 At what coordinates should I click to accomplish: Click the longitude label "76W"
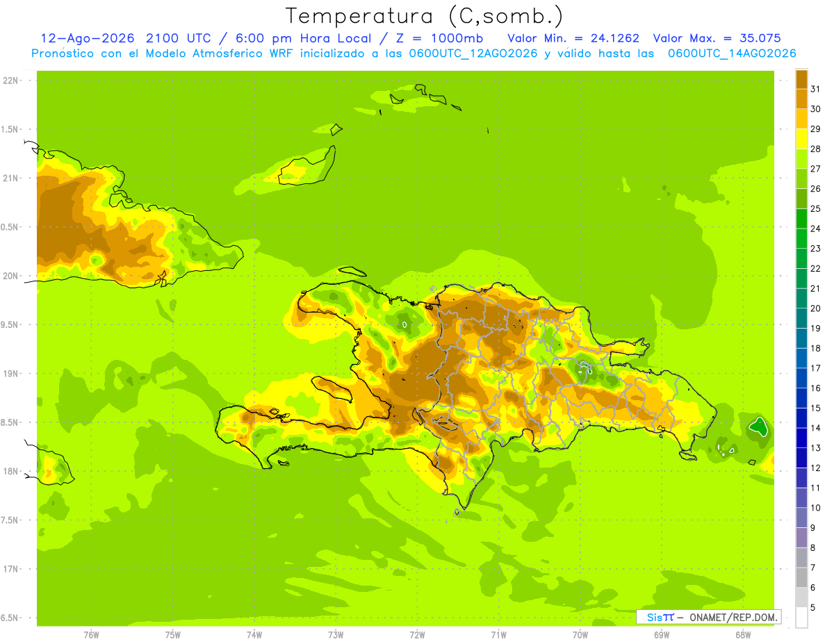(x=91, y=635)
